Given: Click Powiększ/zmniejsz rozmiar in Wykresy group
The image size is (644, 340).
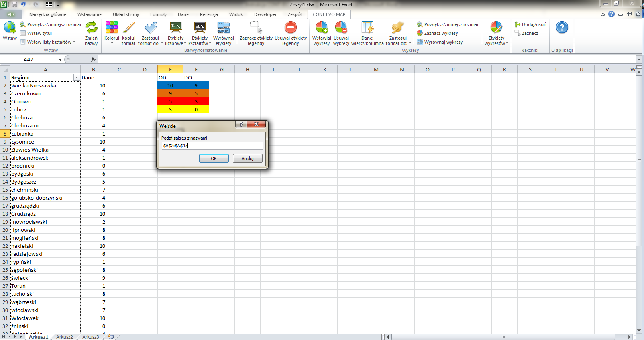Looking at the screenshot, I should (x=448, y=24).
